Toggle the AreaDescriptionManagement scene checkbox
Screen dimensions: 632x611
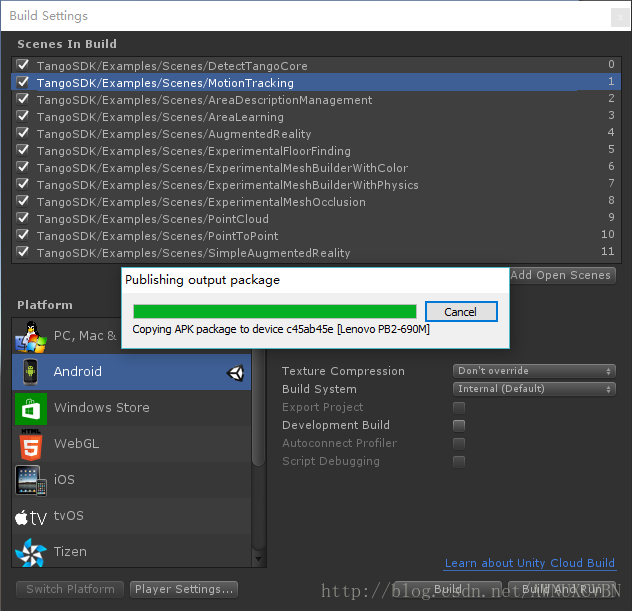tap(23, 99)
